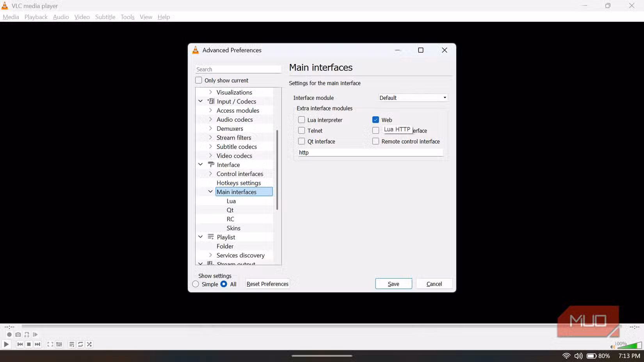Collapse the Input / Codecs branch
This screenshot has width=644, height=362.
tap(201, 101)
